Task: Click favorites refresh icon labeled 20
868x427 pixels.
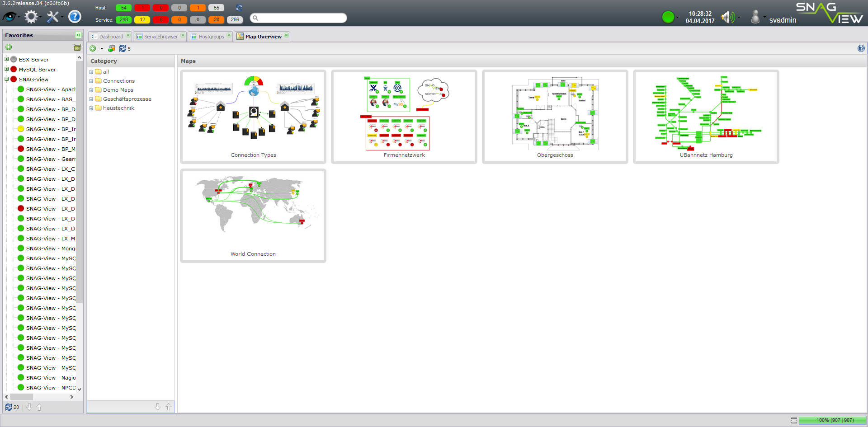Action: (9, 407)
